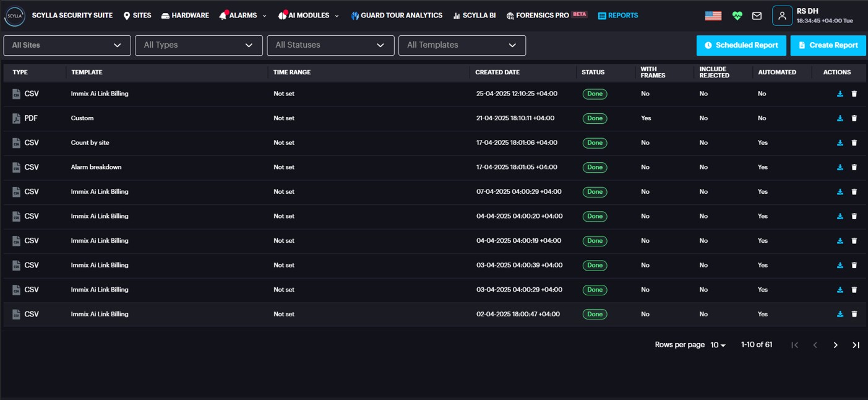Expand the All Sites dropdown

click(x=67, y=45)
